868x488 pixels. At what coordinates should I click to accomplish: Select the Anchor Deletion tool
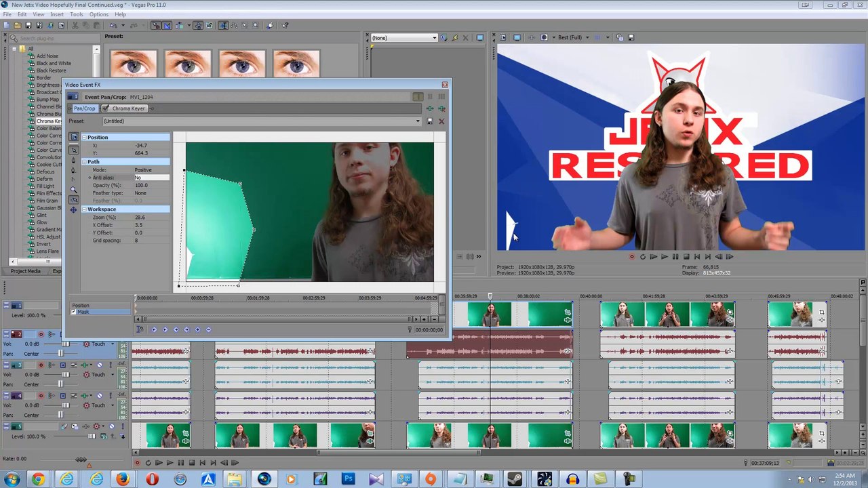pos(74,171)
